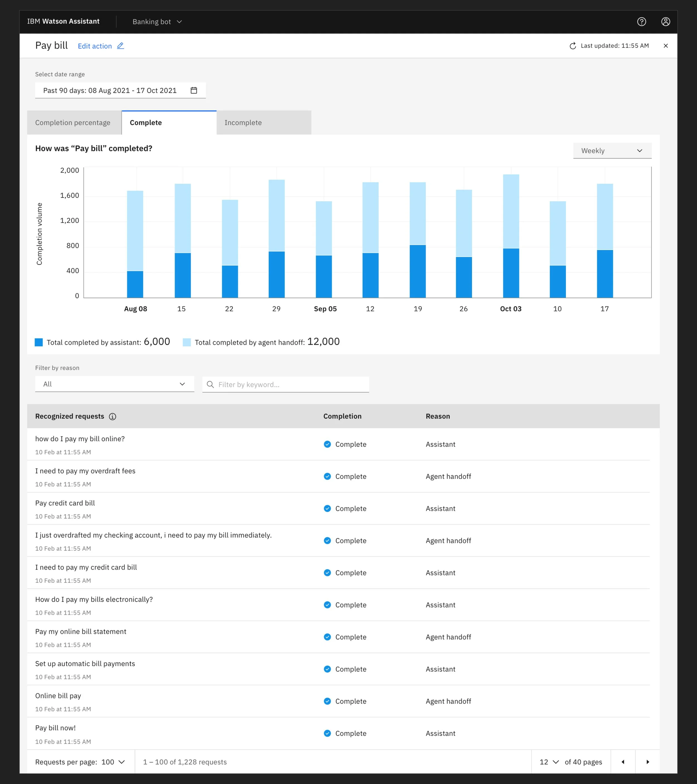697x784 pixels.
Task: Click the refresh icon beside Last updated
Action: [x=573, y=46]
